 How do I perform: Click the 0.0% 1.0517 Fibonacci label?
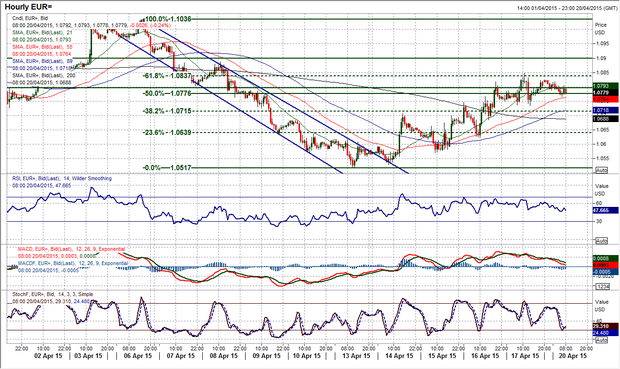pos(167,168)
